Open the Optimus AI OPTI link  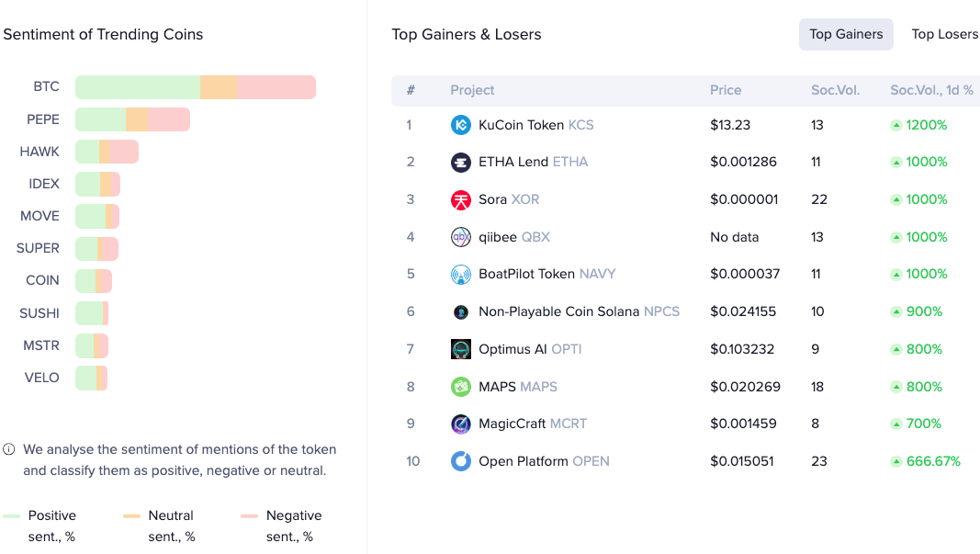pyautogui.click(x=530, y=349)
